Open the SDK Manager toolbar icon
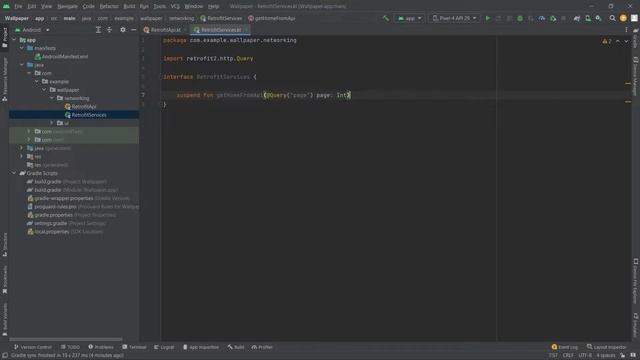Image resolution: width=640 pixels, height=360 pixels. tap(598, 18)
